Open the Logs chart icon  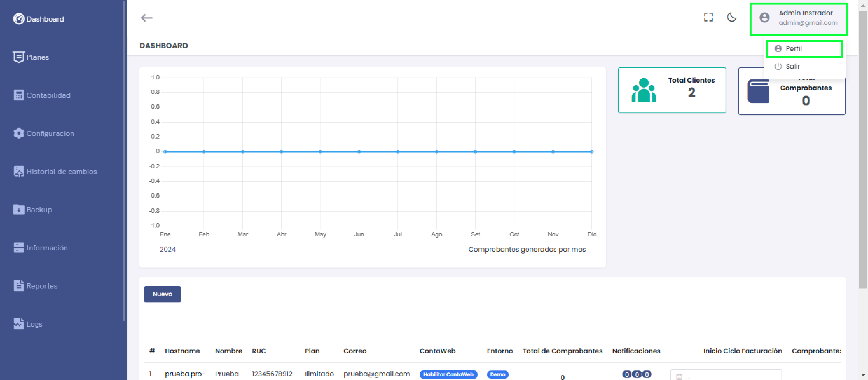pyautogui.click(x=19, y=324)
